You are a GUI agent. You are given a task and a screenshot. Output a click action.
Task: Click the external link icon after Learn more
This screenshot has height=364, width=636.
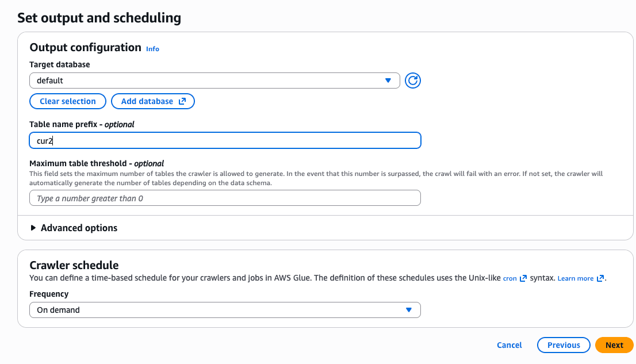(600, 278)
